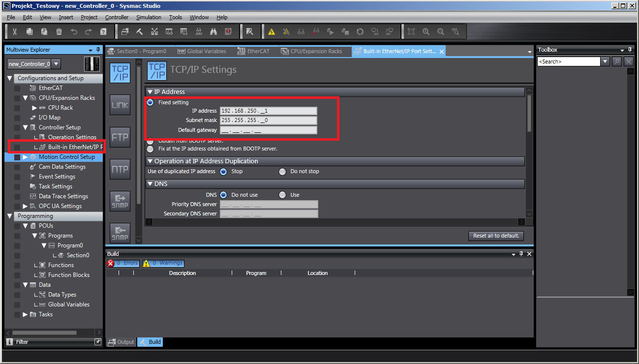Select 'Do not stop' for duplicated IP

(x=282, y=172)
